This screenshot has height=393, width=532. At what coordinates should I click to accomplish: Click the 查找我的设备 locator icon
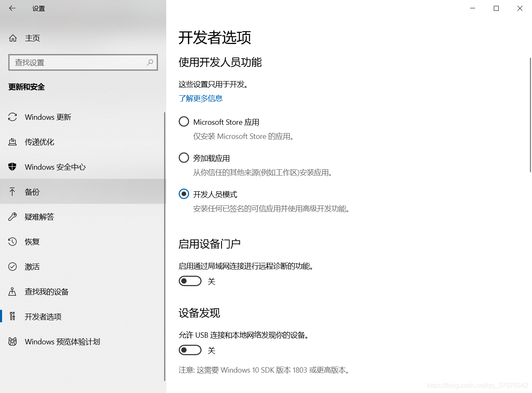[12, 292]
